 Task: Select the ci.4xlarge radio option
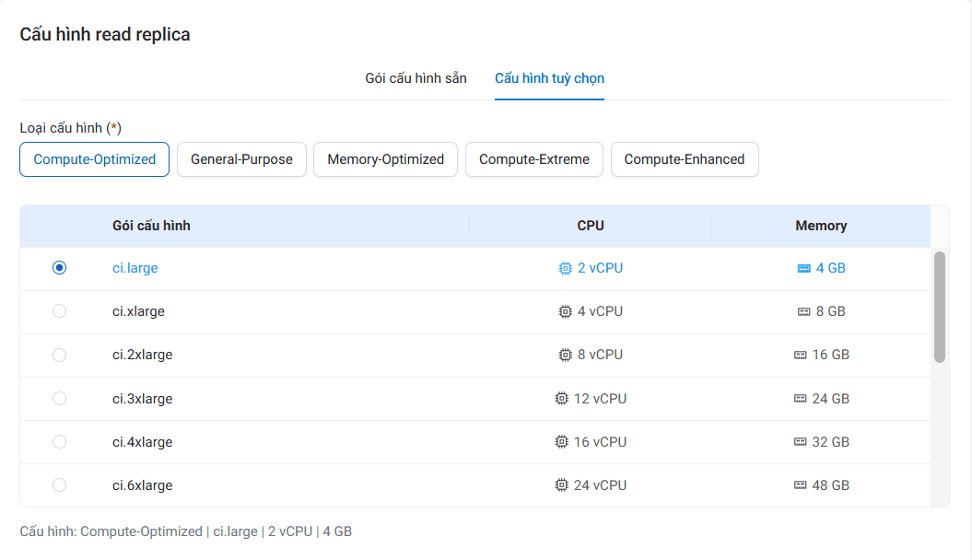pos(60,442)
